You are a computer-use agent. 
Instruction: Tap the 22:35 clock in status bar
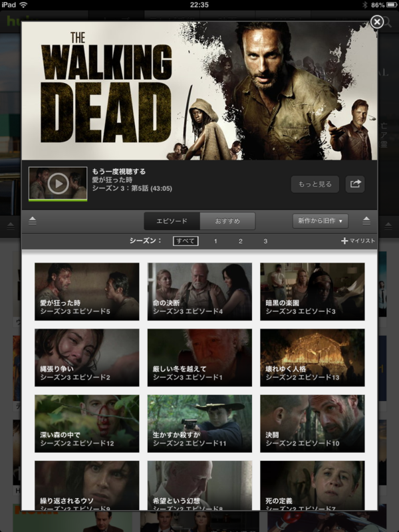pos(199,5)
